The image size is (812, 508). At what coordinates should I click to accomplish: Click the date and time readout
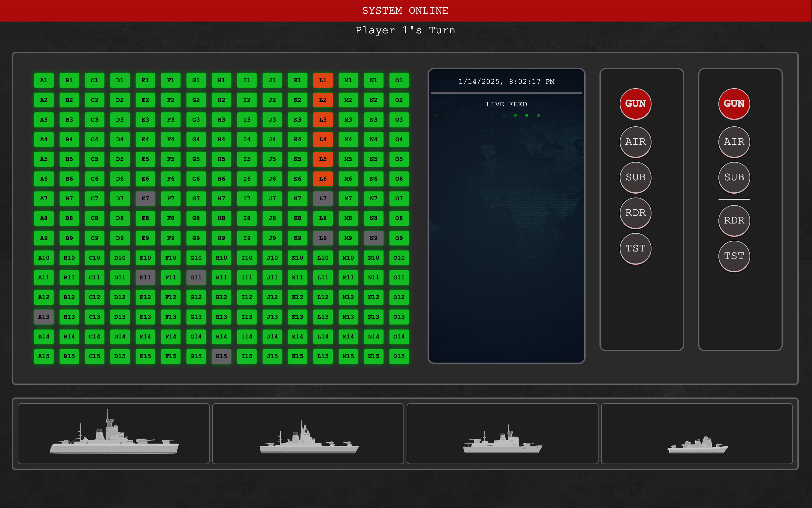point(506,82)
